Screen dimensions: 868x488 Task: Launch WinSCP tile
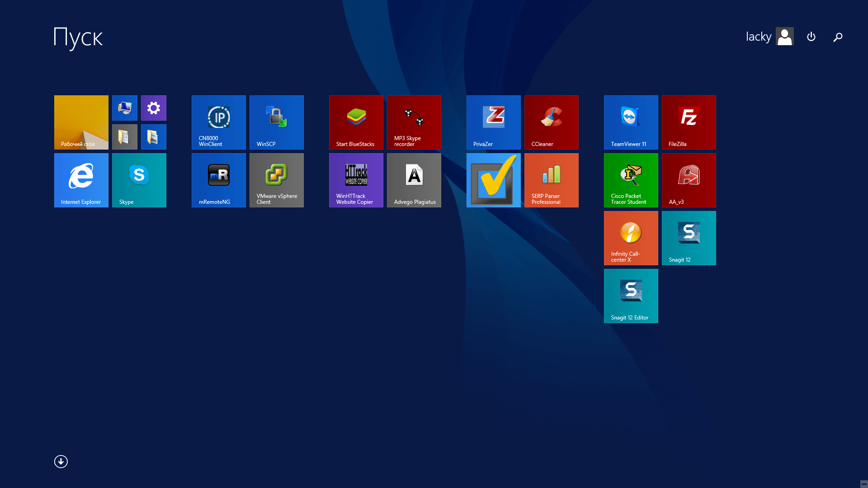pos(277,122)
